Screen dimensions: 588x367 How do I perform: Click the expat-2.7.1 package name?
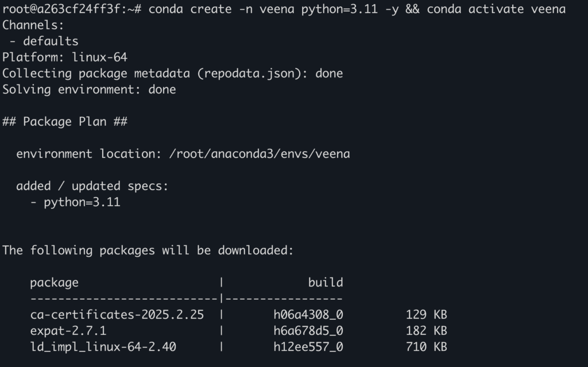point(68,331)
